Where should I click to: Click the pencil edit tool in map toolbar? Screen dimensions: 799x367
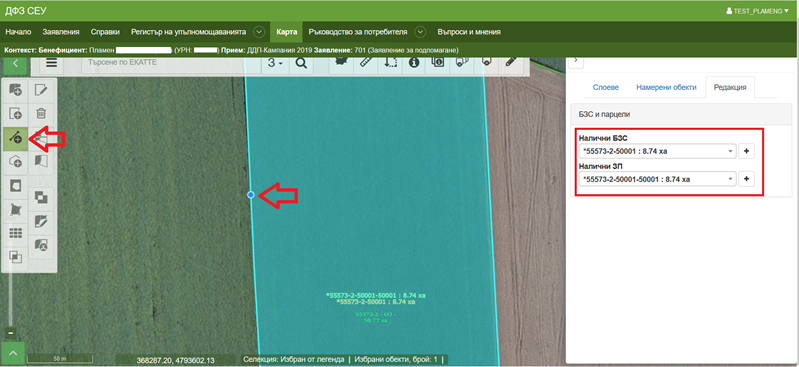click(511, 63)
